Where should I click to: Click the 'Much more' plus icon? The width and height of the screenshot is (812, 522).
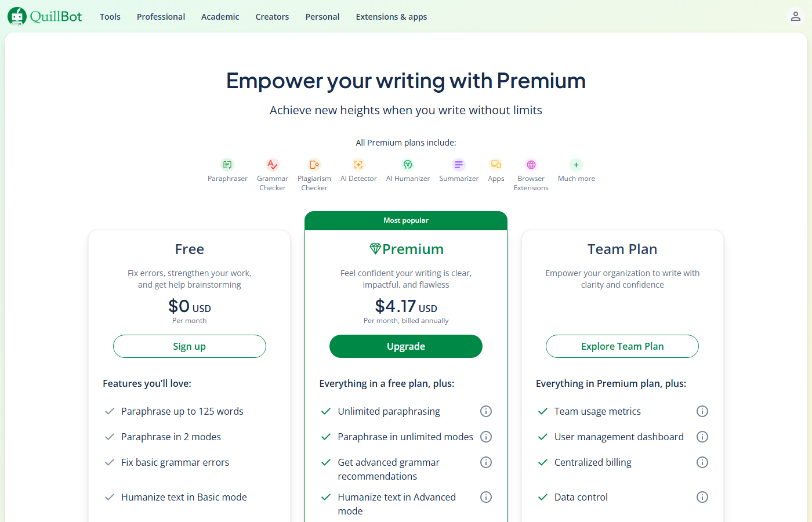(x=575, y=164)
